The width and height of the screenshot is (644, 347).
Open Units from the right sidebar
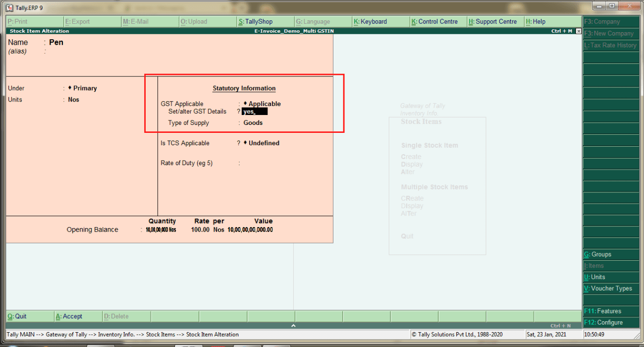pos(611,277)
